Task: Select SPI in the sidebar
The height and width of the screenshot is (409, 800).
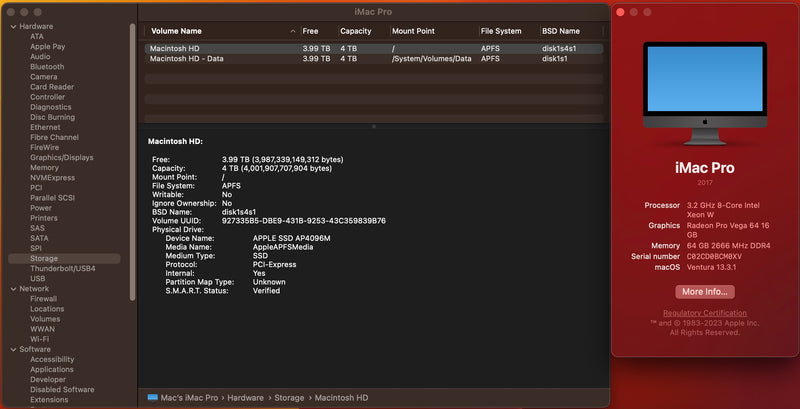Action: tap(36, 248)
